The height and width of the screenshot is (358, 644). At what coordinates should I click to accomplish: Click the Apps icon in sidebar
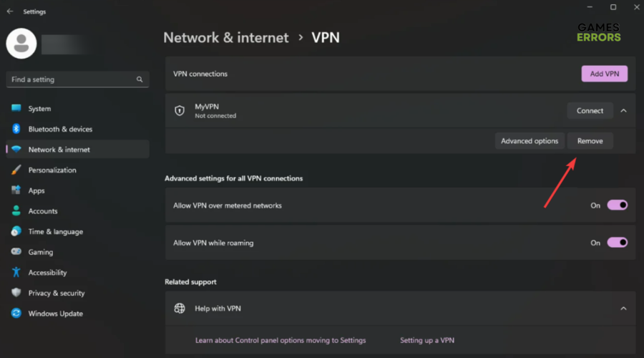click(x=16, y=190)
